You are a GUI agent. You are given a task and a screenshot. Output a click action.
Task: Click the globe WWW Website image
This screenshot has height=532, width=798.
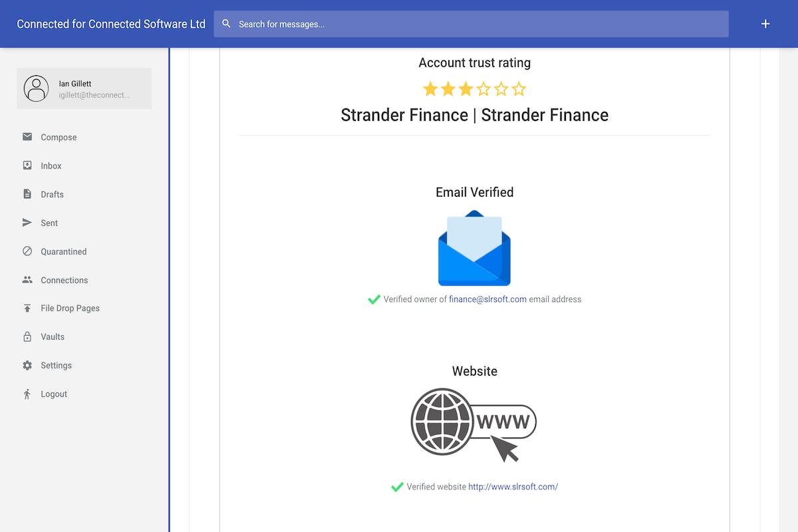(473, 426)
